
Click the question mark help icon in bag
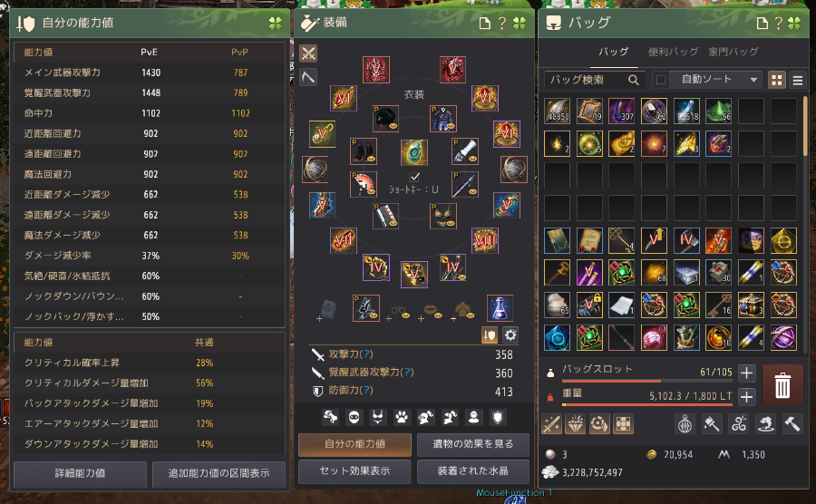coord(779,23)
